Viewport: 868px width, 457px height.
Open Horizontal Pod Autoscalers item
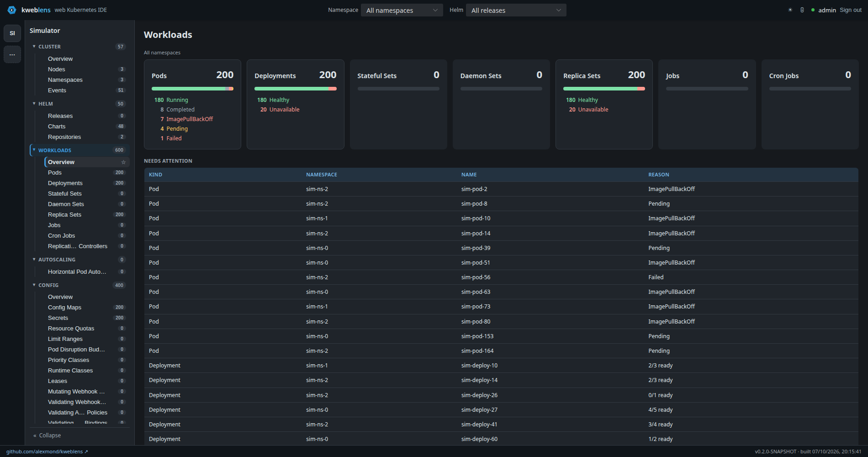[86, 272]
